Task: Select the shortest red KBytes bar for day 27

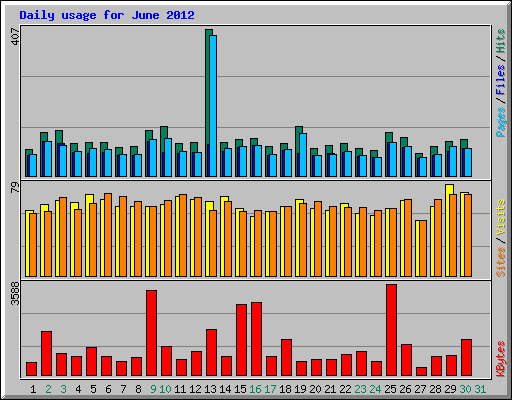Action: pyautogui.click(x=422, y=372)
